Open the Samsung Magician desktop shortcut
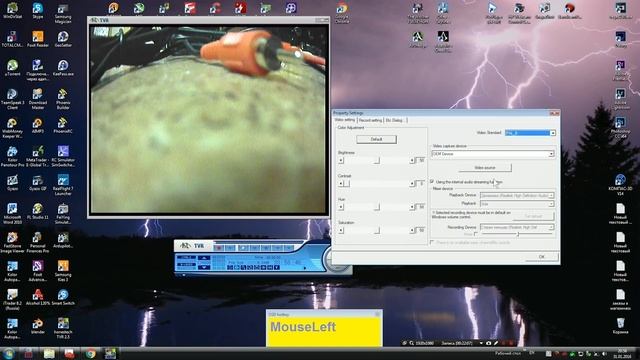 click(63, 13)
